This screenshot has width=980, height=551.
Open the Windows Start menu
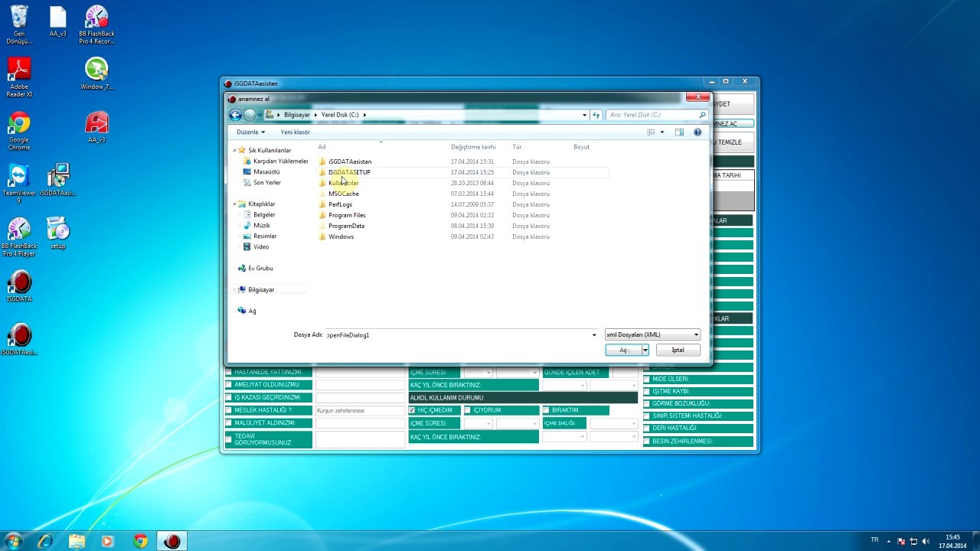(x=13, y=541)
